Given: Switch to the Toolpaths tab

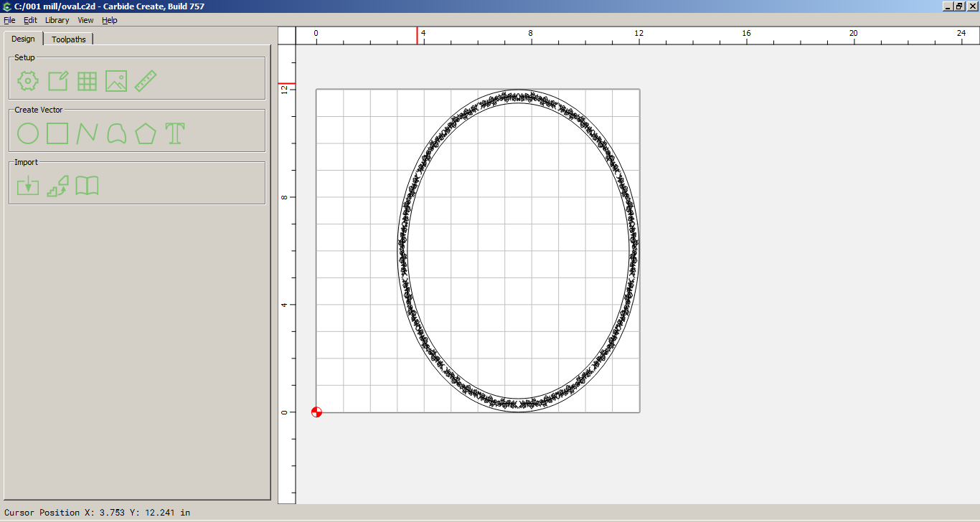Looking at the screenshot, I should click(69, 39).
